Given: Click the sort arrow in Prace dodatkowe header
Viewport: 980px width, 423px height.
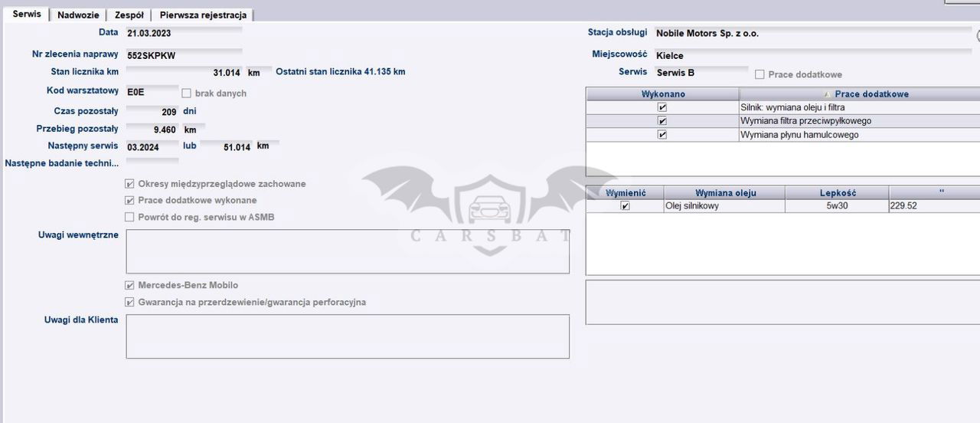Looking at the screenshot, I should (x=826, y=94).
